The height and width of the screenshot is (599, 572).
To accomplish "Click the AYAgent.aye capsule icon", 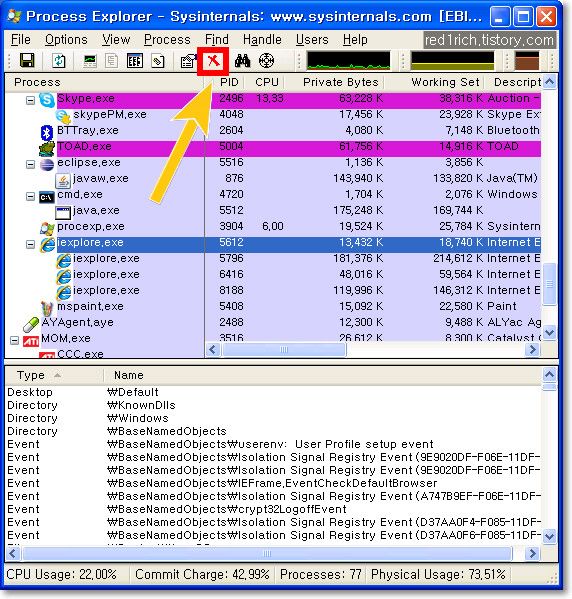I will tap(31, 324).
